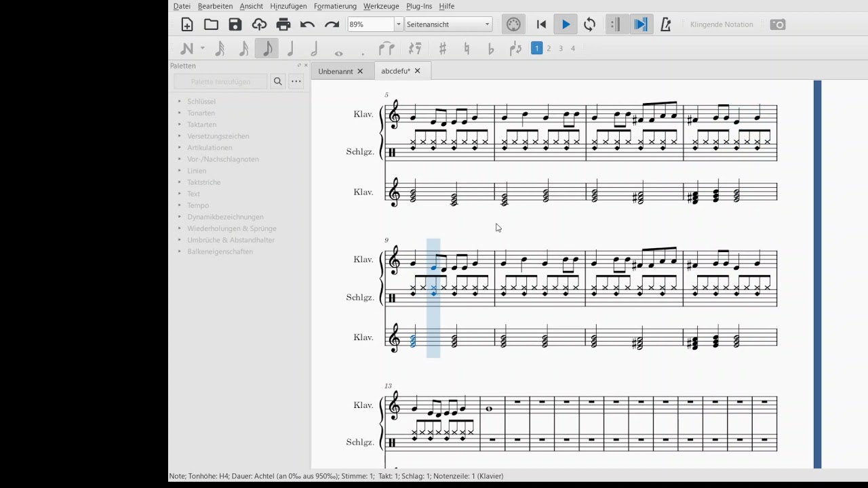Close the Unbenannt tab

360,71
